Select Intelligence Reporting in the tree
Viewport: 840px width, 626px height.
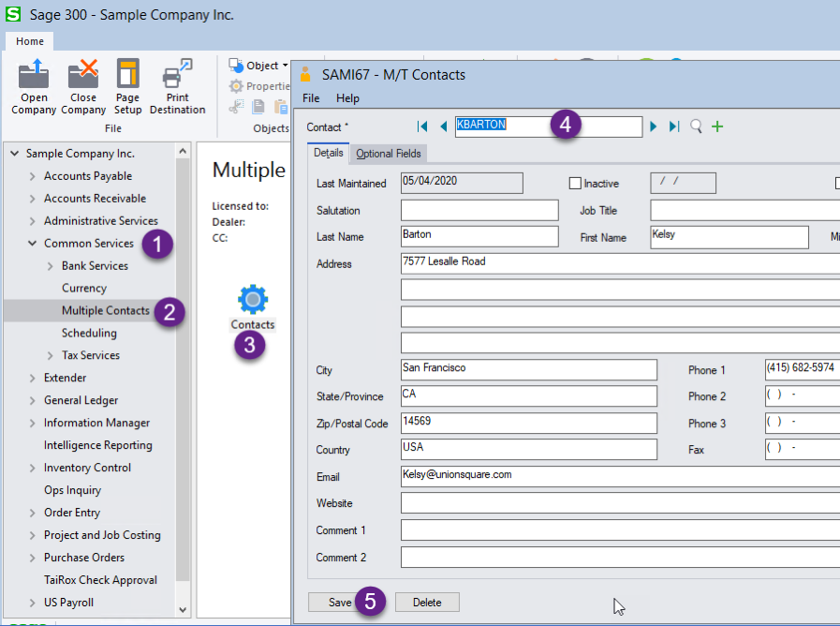[98, 445]
